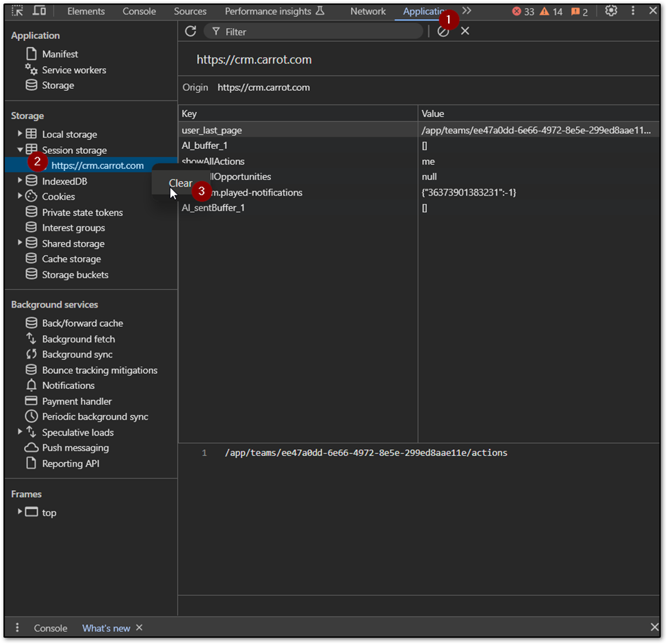Open Reporting API item
667x644 pixels.
tap(70, 464)
